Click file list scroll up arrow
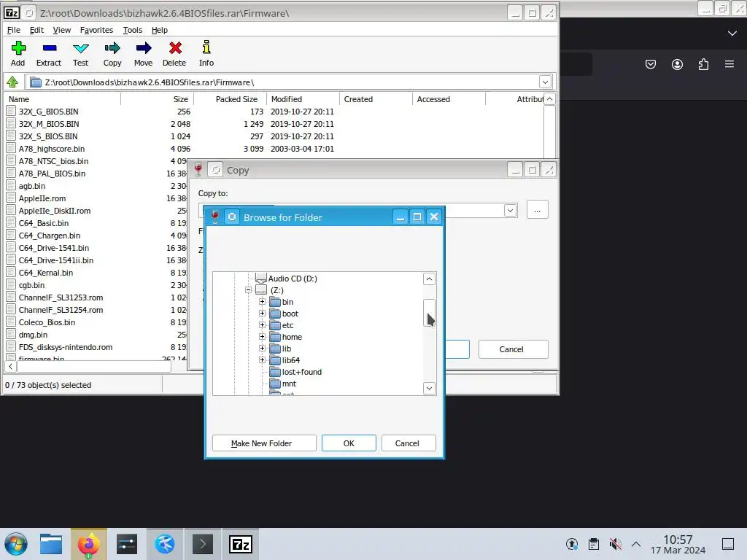Screen dimensions: 747x560 click(549, 98)
